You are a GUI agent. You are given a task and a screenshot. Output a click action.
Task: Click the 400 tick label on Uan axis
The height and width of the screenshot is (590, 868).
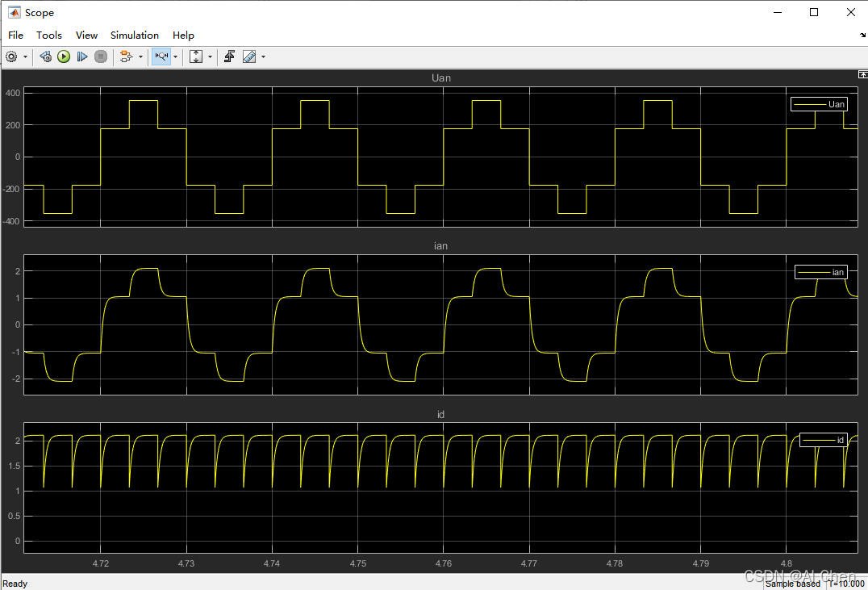(x=13, y=93)
